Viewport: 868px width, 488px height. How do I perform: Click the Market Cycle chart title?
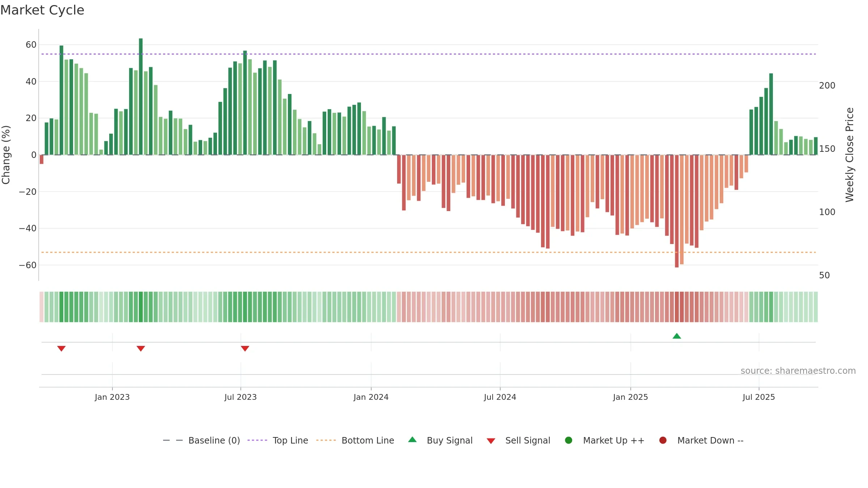(42, 10)
